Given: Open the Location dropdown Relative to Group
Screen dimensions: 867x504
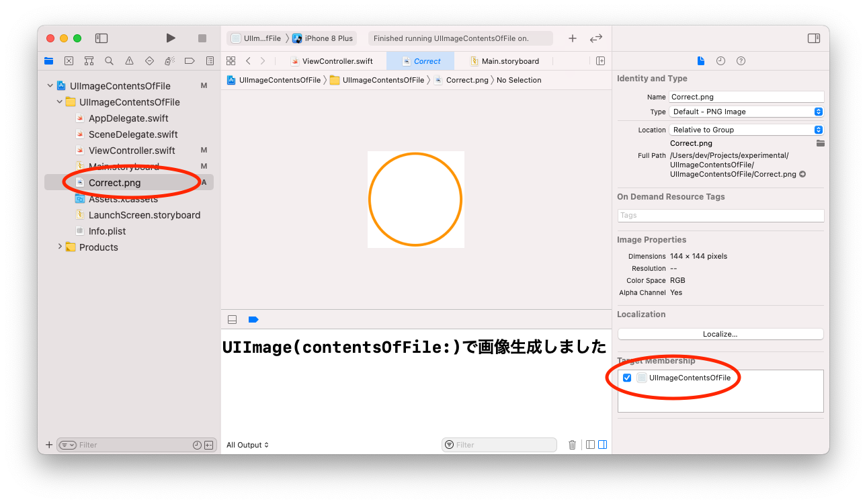Looking at the screenshot, I should click(746, 130).
